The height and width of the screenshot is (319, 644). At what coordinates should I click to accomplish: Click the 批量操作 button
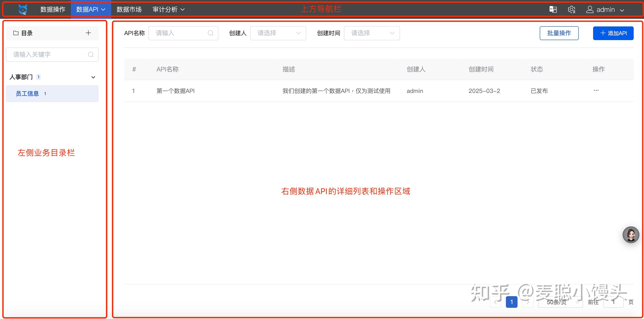pos(559,33)
